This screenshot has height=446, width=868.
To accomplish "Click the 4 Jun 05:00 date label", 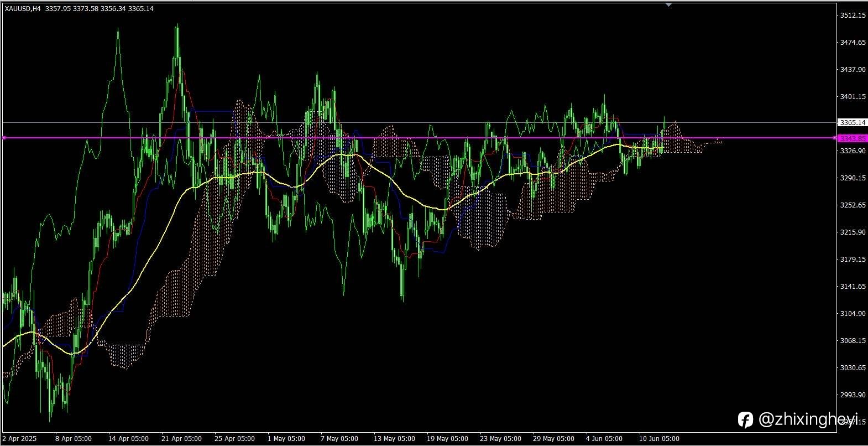I will (x=605, y=439).
